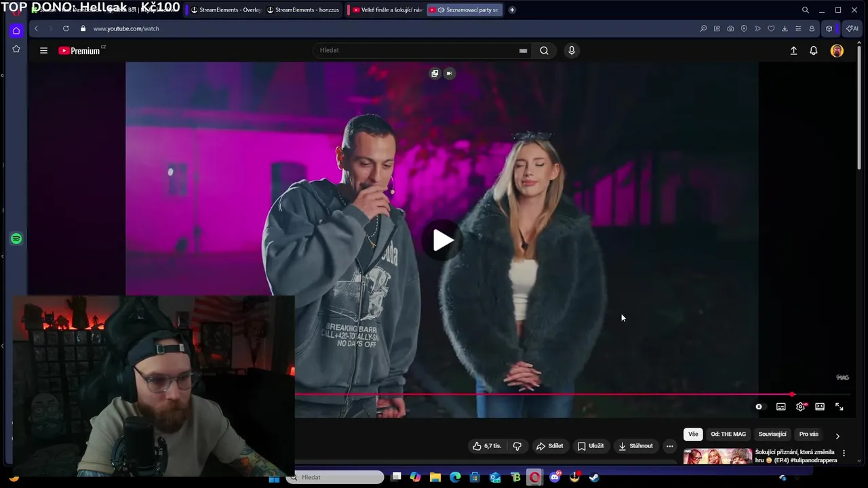This screenshot has height=488, width=868.
Task: Open the YouTube upload/create button
Action: click(x=793, y=50)
